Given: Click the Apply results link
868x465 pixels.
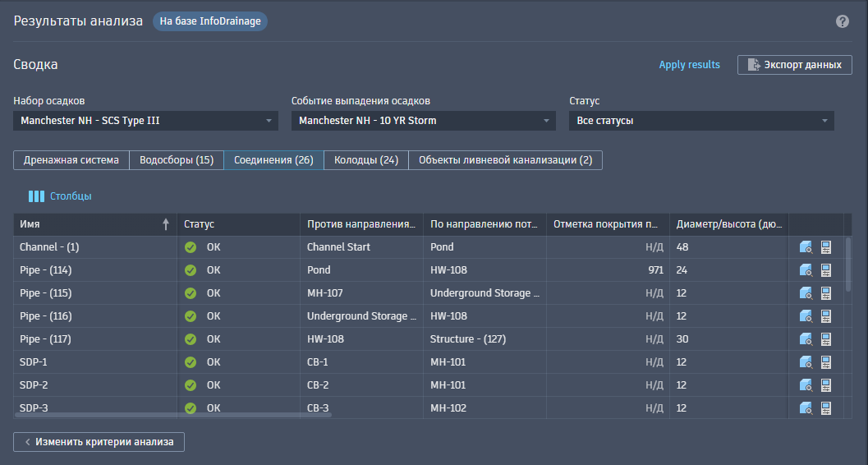Looking at the screenshot, I should click(x=689, y=65).
